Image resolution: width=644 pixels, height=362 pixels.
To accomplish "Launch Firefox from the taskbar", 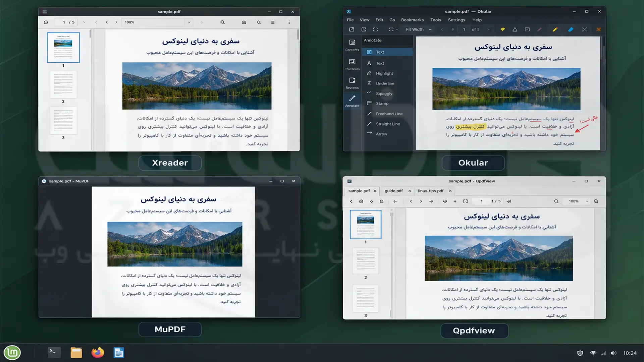I will click(98, 353).
